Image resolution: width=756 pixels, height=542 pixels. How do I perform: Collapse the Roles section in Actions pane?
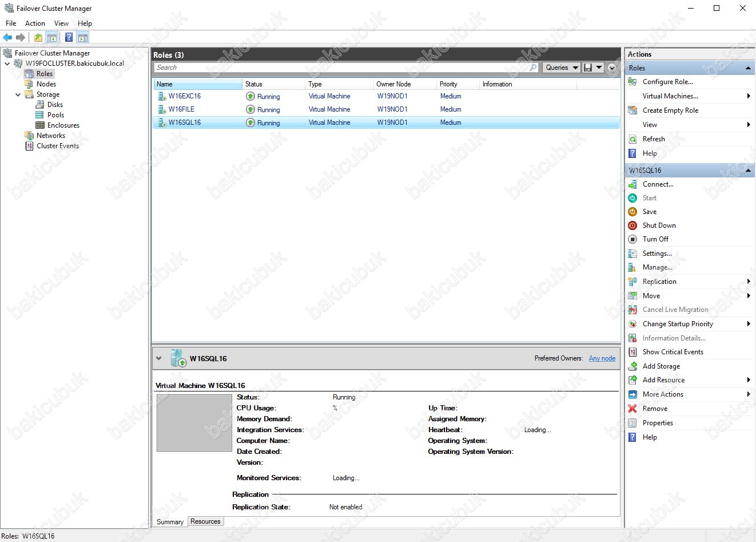748,68
